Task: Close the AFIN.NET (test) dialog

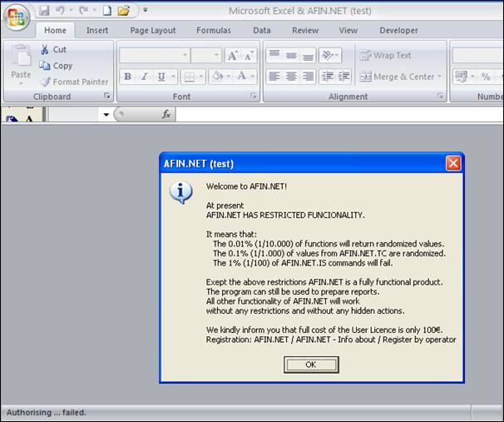Action: pos(453,163)
